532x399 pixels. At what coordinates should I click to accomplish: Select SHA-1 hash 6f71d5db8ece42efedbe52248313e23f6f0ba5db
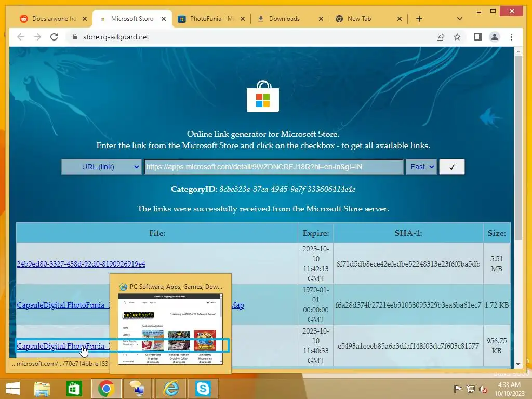[x=408, y=263]
